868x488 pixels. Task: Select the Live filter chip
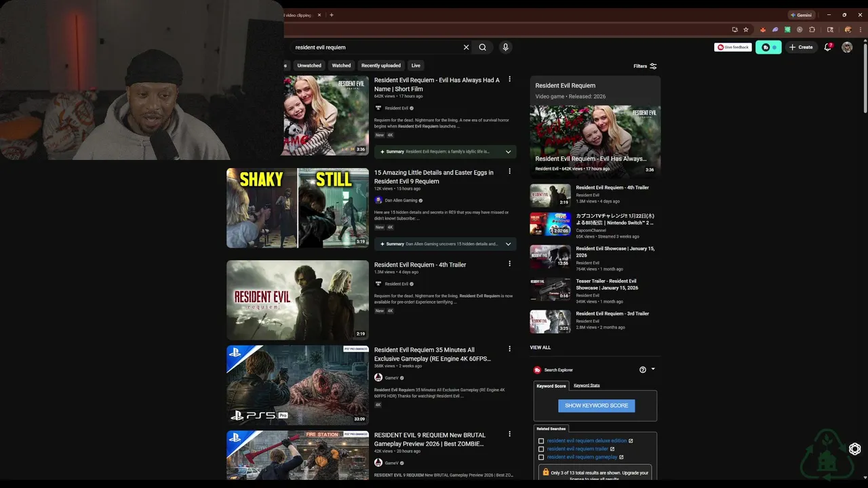click(416, 66)
